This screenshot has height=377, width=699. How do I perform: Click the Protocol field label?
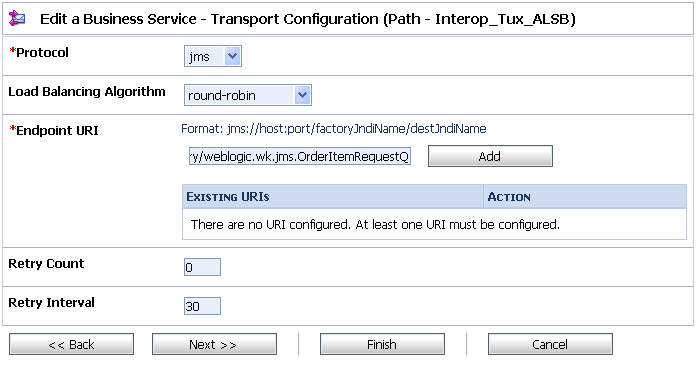[39, 53]
